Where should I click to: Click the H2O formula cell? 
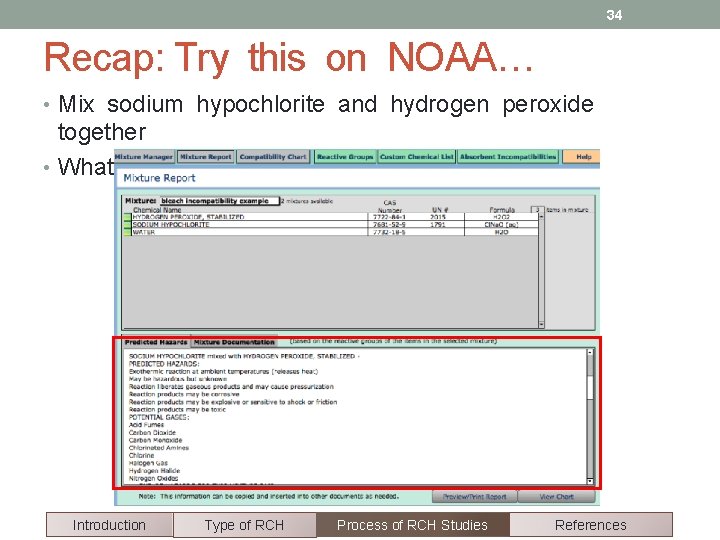(501, 232)
